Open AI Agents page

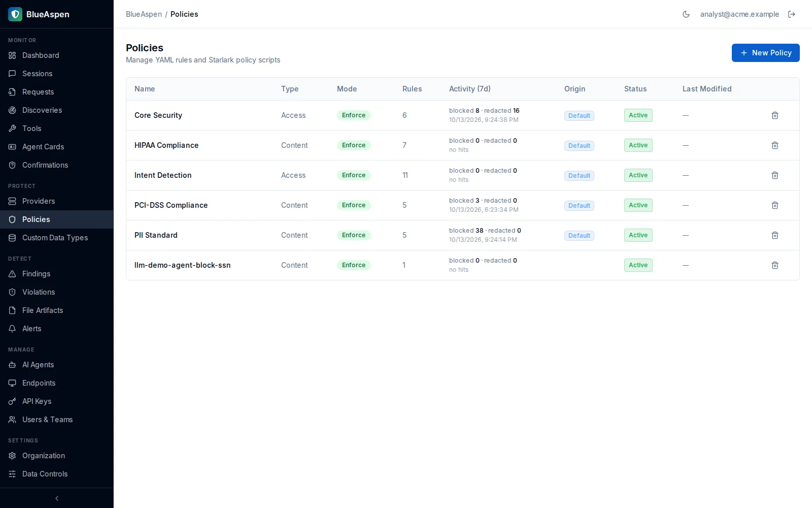tap(57, 365)
